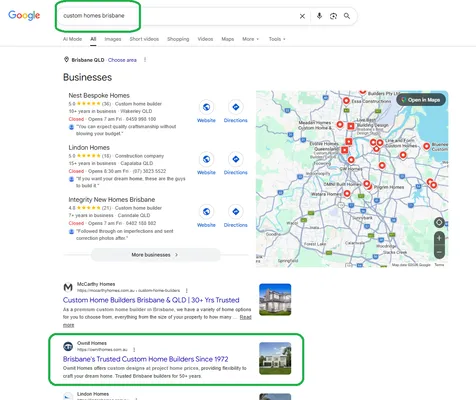Open Brisbane's Trusted Custom Home Builders Since 1972
This screenshot has height=400, width=476.
point(146,359)
